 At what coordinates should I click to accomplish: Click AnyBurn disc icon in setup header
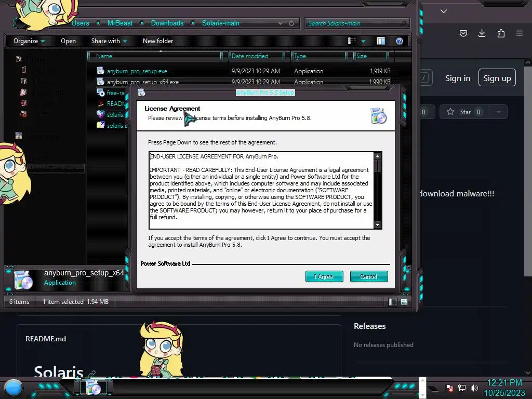[x=379, y=116]
